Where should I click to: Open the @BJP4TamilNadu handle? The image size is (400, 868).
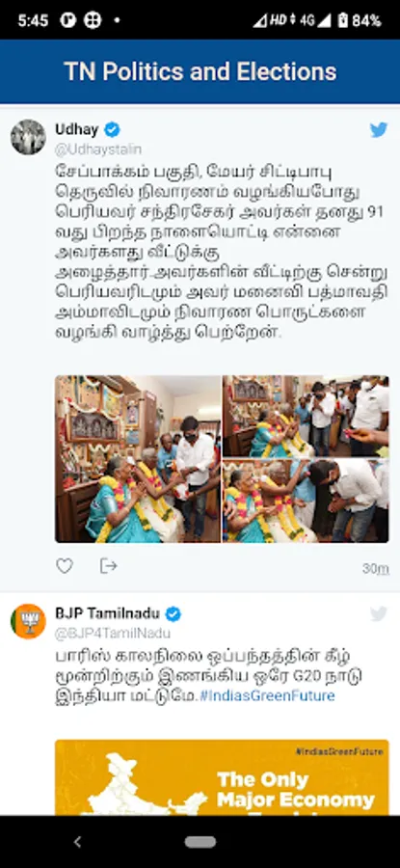(x=113, y=634)
